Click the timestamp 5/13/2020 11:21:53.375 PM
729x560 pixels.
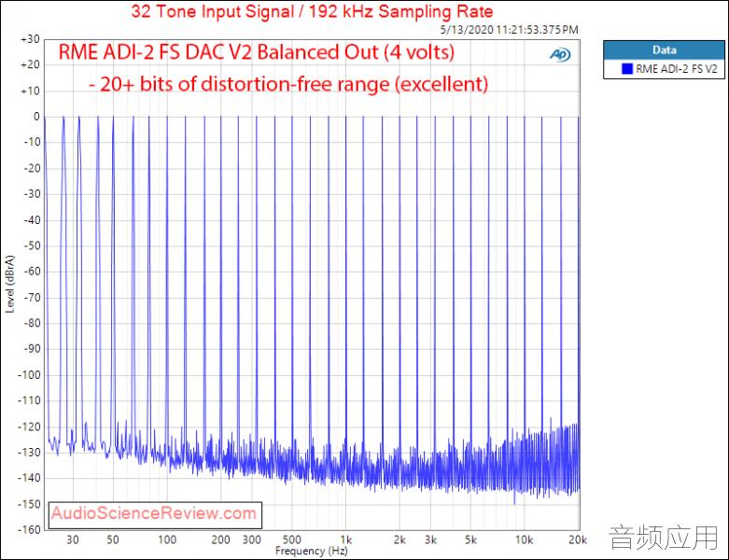pos(509,30)
